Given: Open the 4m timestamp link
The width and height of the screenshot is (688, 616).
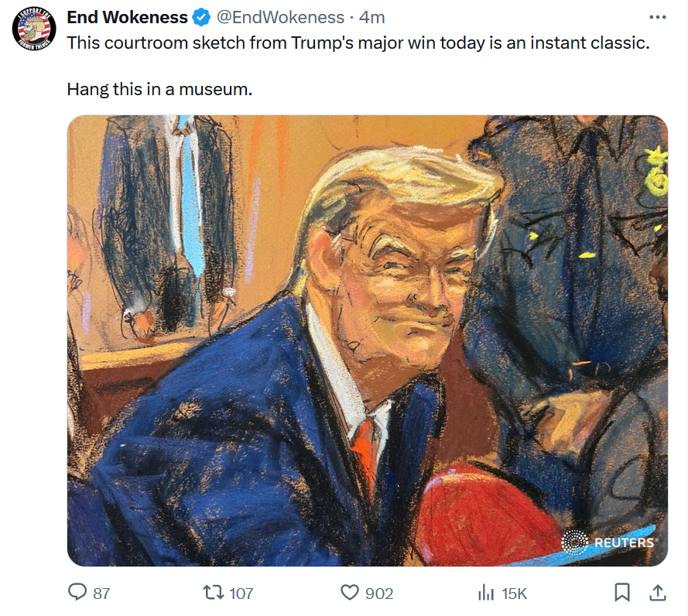Looking at the screenshot, I should [371, 18].
